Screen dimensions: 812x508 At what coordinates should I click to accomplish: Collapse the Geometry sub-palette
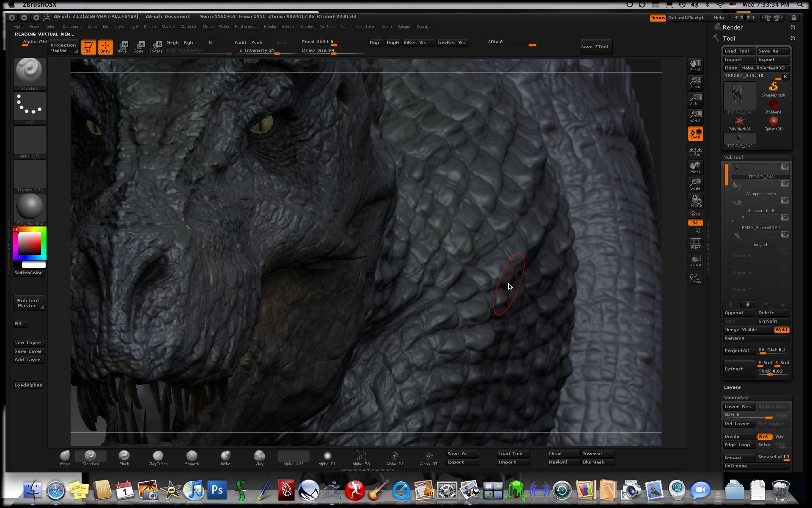[736, 398]
